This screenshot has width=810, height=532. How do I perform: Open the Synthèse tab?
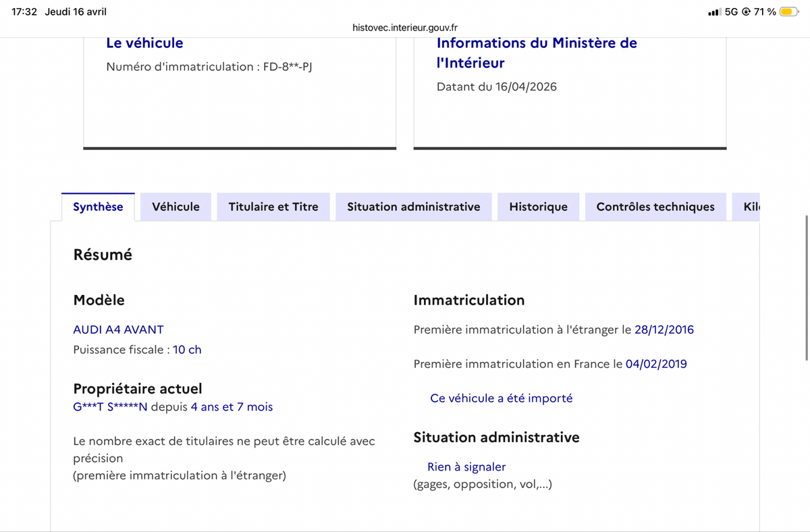(x=98, y=207)
